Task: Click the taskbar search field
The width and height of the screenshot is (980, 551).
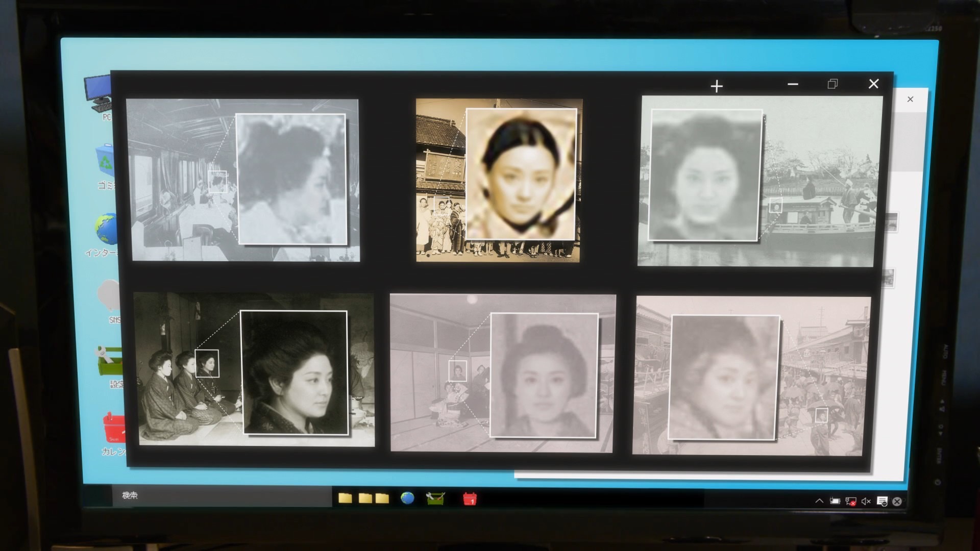Action: point(222,495)
